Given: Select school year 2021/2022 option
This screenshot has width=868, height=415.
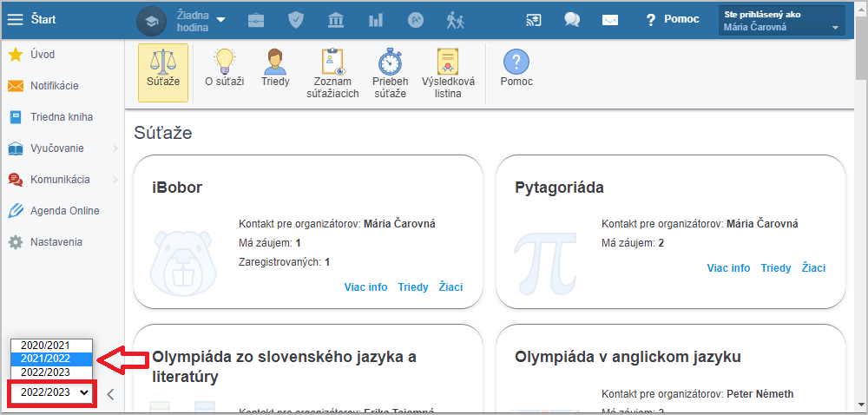Looking at the screenshot, I should tap(51, 359).
